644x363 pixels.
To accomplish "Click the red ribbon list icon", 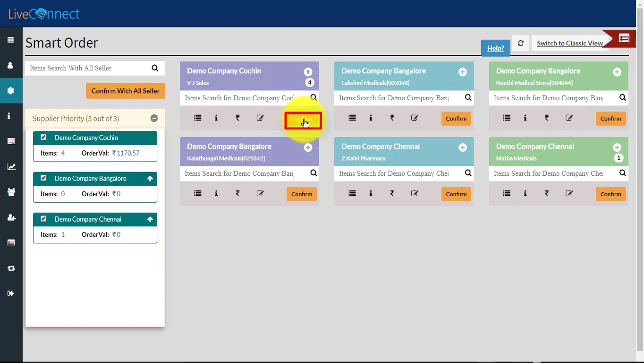I will (624, 39).
